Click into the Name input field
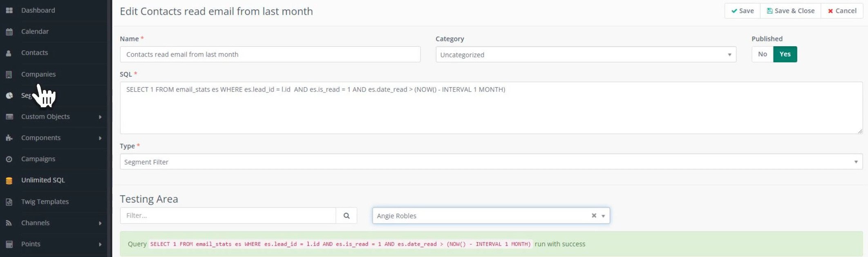868x257 pixels. tap(270, 54)
